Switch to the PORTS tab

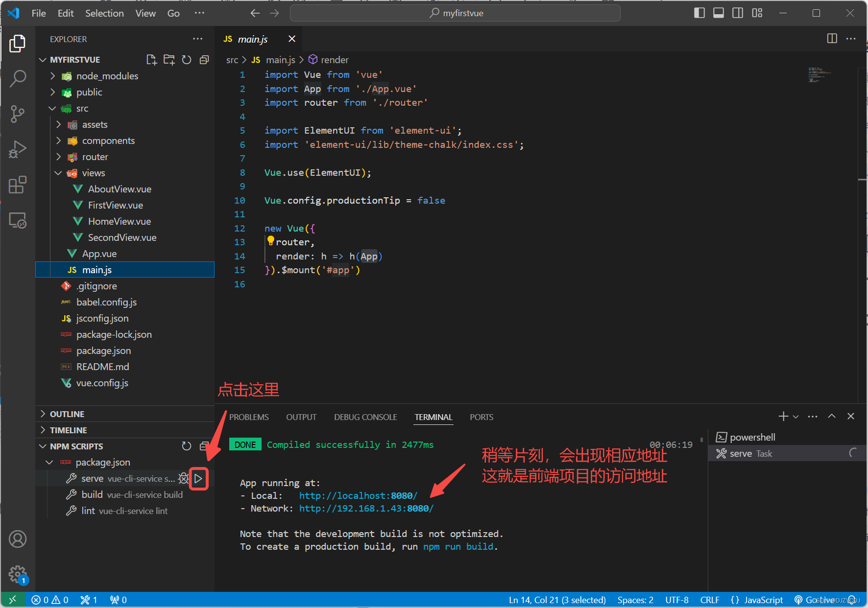click(482, 417)
